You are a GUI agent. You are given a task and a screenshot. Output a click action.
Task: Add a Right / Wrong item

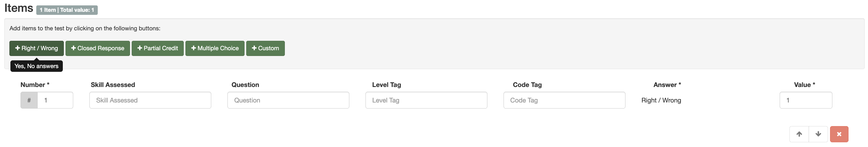pyautogui.click(x=36, y=48)
